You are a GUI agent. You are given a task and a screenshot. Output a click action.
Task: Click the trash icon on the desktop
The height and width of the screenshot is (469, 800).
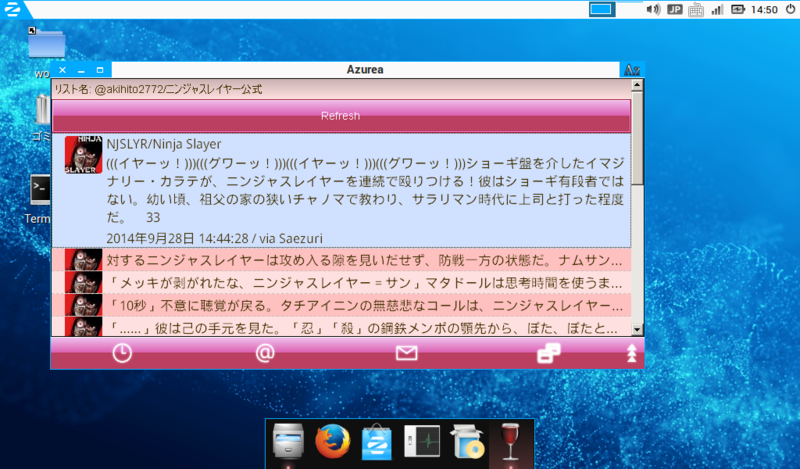(x=42, y=109)
